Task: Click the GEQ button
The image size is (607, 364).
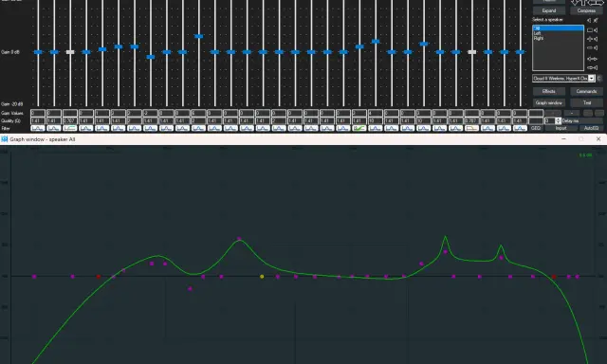Action: [x=535, y=128]
